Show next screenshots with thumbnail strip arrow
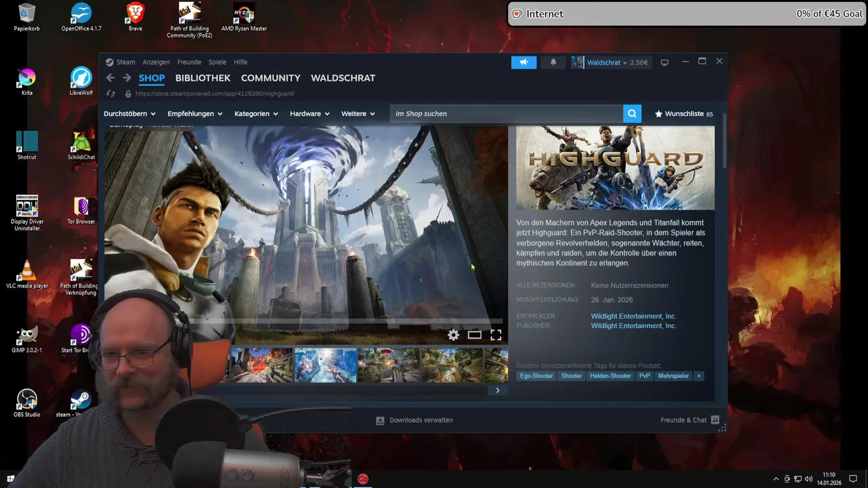Viewport: 868px width, 488px height. 498,390
